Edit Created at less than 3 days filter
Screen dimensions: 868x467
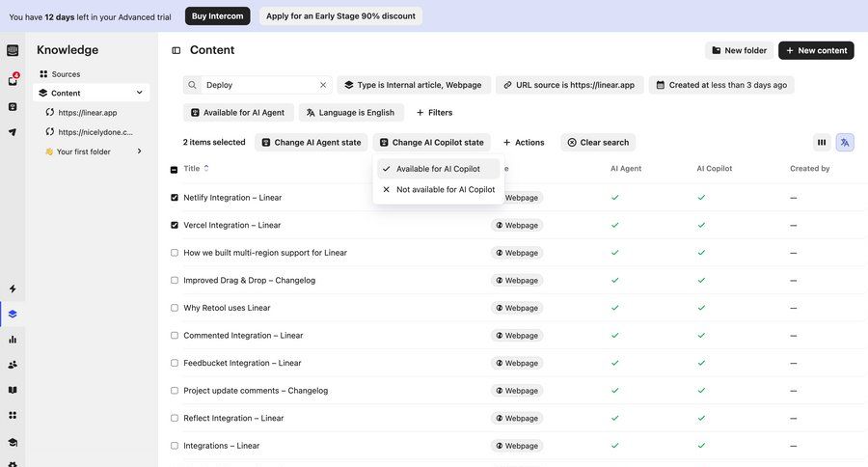(x=721, y=85)
